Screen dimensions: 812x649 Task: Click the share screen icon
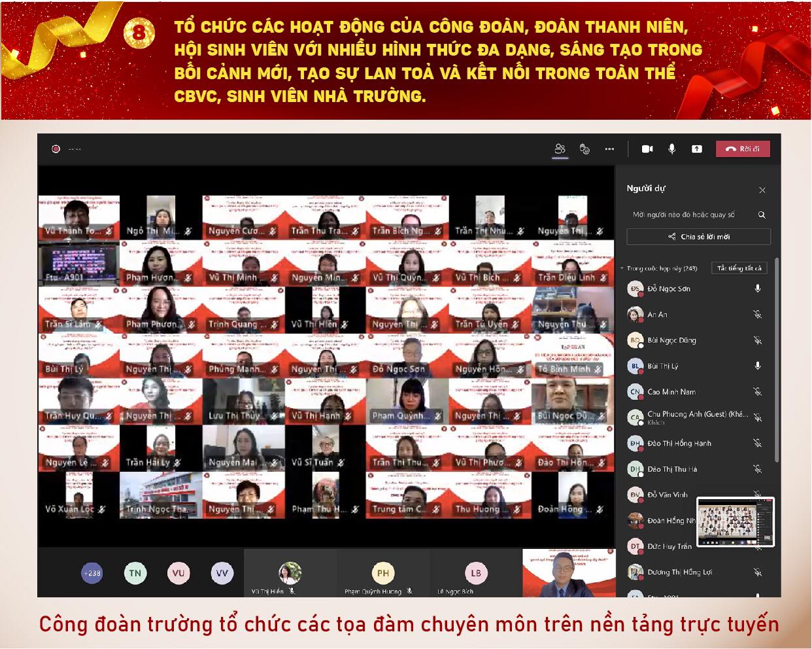point(697,149)
